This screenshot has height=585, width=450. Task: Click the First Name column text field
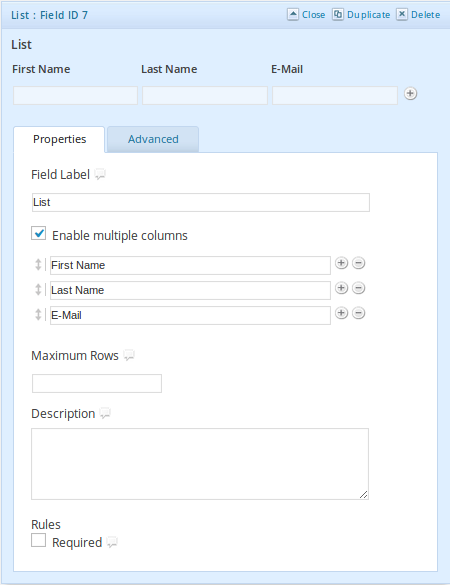[x=190, y=265]
